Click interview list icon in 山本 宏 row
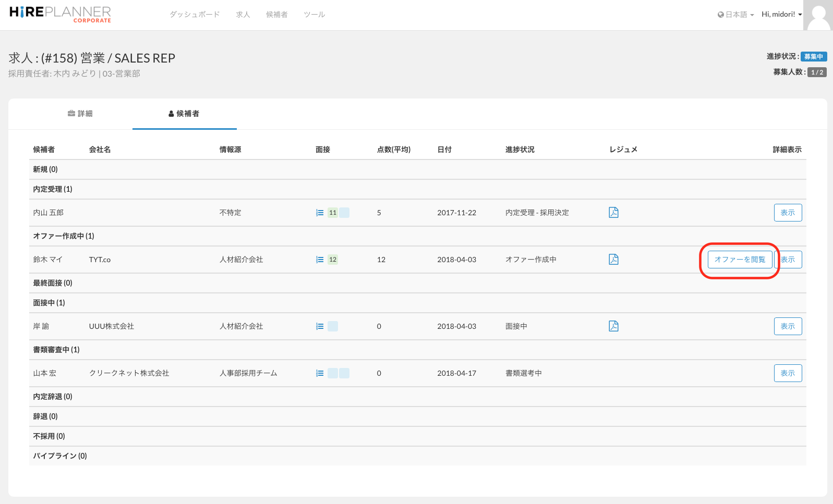The image size is (833, 504). pyautogui.click(x=320, y=373)
